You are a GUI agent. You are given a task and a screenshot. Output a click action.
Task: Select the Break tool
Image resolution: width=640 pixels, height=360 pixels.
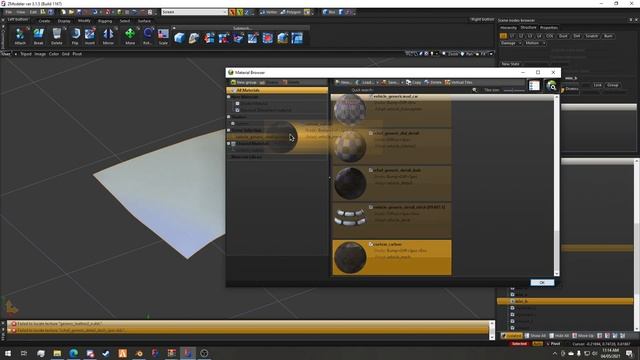38,36
